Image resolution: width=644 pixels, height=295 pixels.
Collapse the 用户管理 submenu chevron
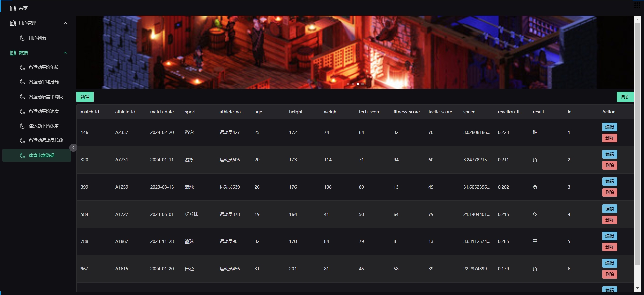[65, 23]
